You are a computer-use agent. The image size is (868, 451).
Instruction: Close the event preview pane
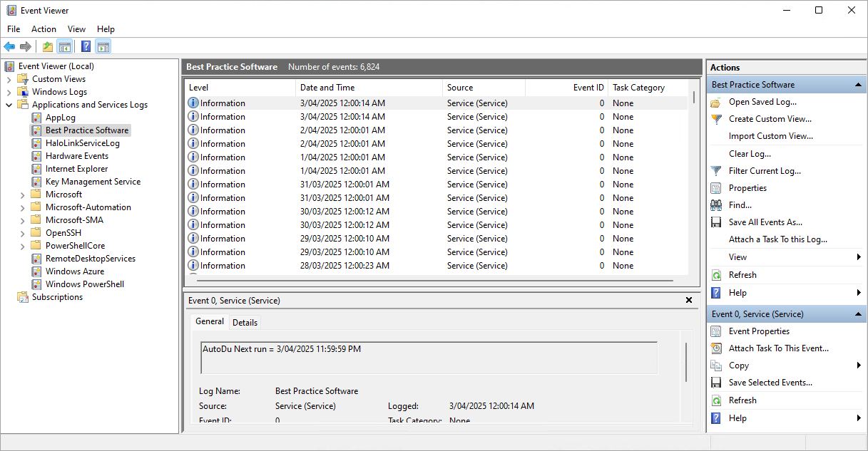(689, 301)
